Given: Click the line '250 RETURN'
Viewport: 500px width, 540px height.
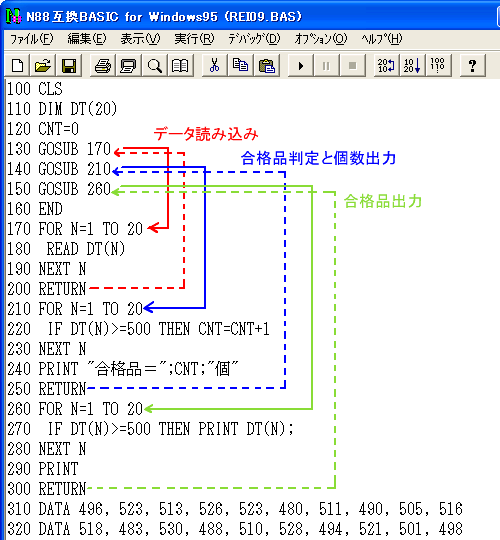Looking at the screenshot, I should 46,388.
